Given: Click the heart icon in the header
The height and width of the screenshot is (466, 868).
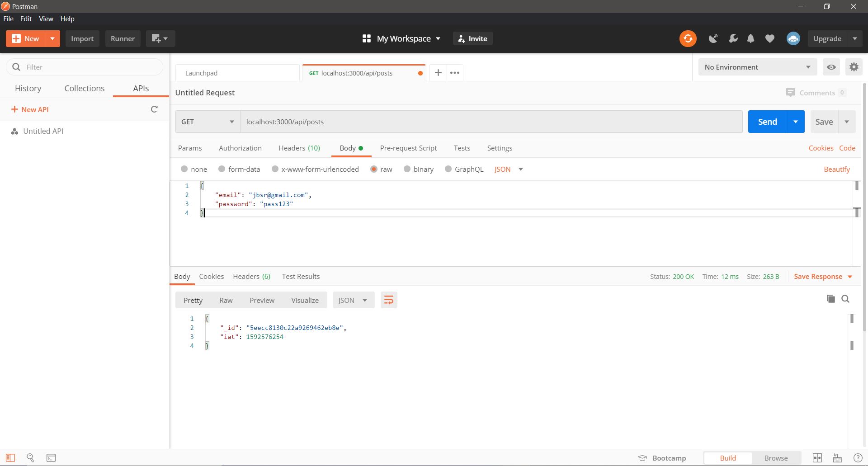Looking at the screenshot, I should coord(769,38).
